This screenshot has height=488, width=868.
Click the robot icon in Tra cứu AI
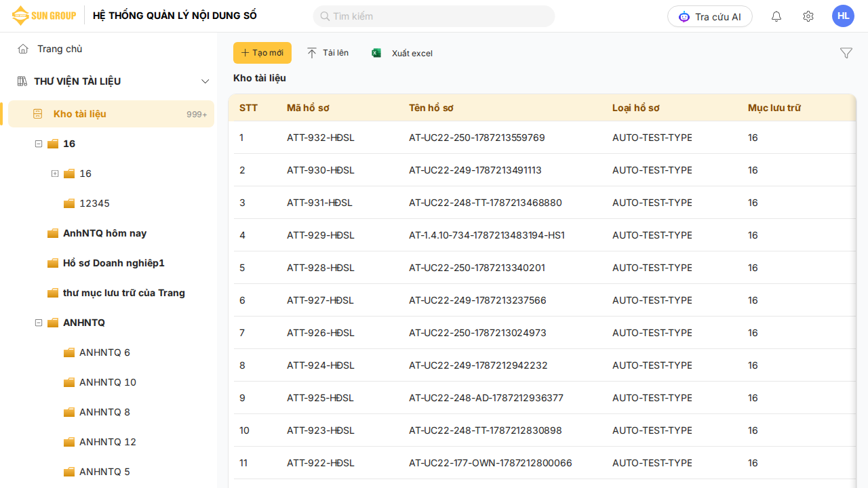pos(684,16)
